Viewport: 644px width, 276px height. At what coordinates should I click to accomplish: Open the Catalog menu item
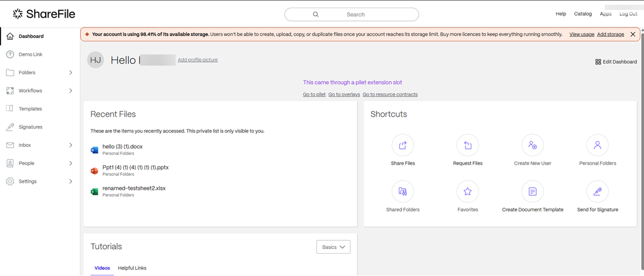pyautogui.click(x=583, y=14)
